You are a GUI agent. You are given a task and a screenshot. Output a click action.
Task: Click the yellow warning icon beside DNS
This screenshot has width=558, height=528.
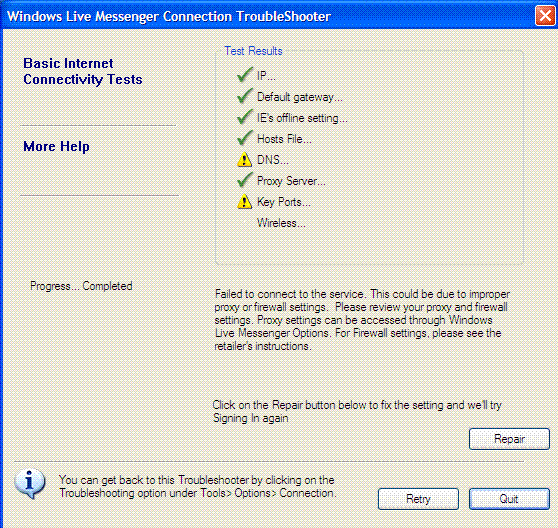(x=244, y=160)
